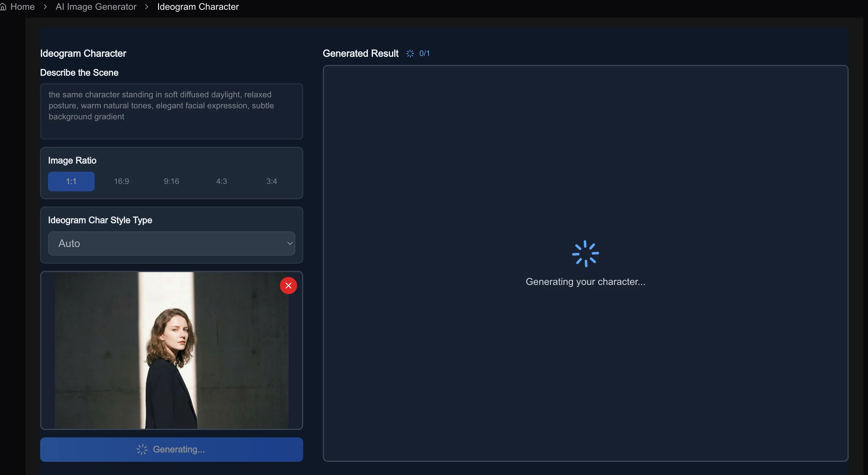The height and width of the screenshot is (475, 868).
Task: Remove uploaded image with red X icon
Action: 288,286
